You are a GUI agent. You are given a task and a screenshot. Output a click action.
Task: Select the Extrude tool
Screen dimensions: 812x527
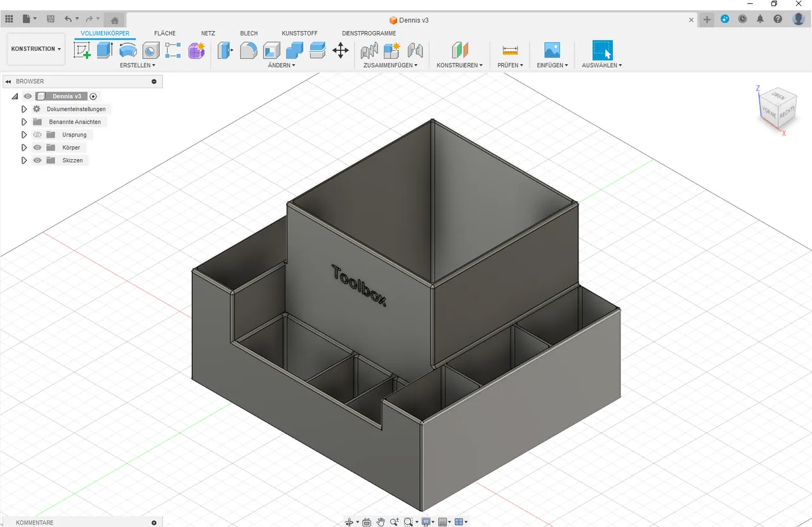pyautogui.click(x=104, y=49)
